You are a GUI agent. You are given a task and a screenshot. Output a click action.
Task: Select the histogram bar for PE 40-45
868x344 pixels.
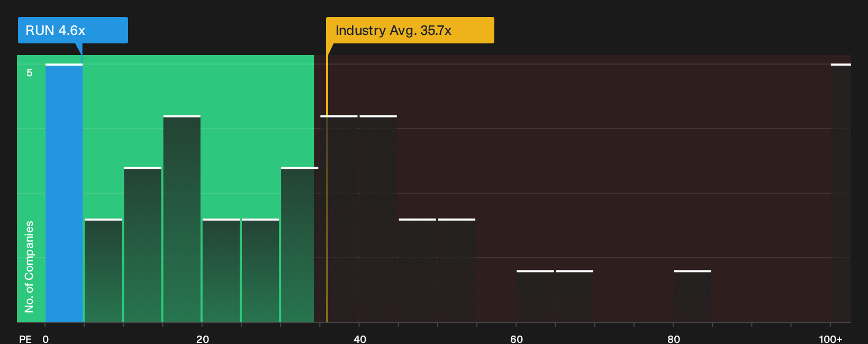378,219
